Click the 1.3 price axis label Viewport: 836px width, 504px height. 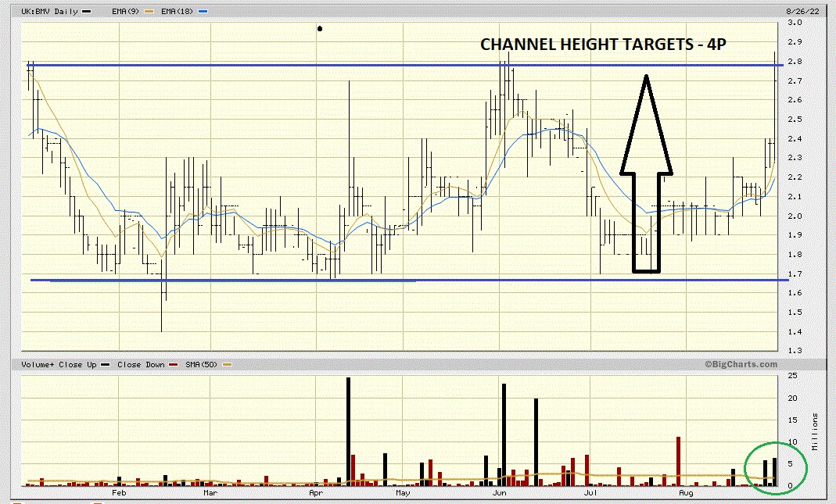point(795,351)
